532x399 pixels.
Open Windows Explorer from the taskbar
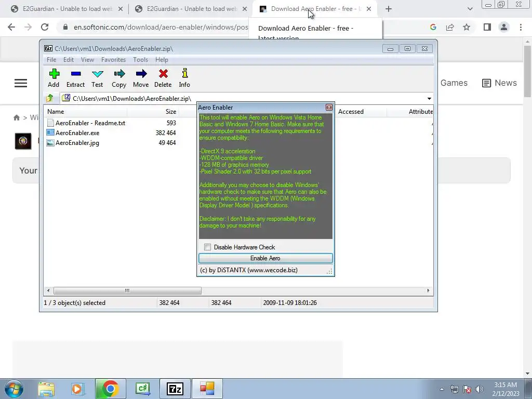click(46, 389)
